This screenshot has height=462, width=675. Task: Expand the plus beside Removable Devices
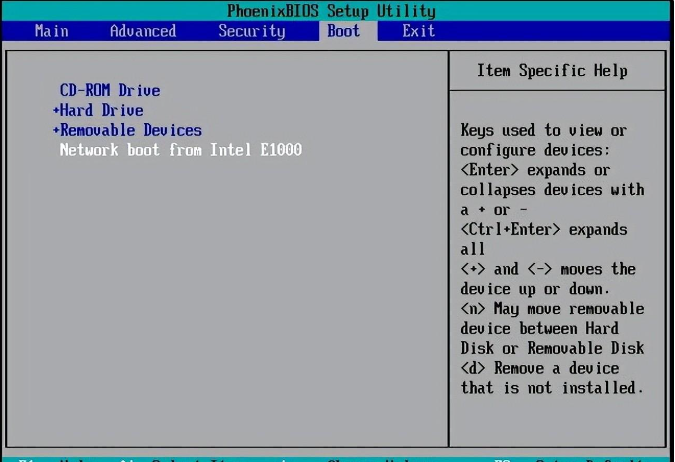pos(56,130)
